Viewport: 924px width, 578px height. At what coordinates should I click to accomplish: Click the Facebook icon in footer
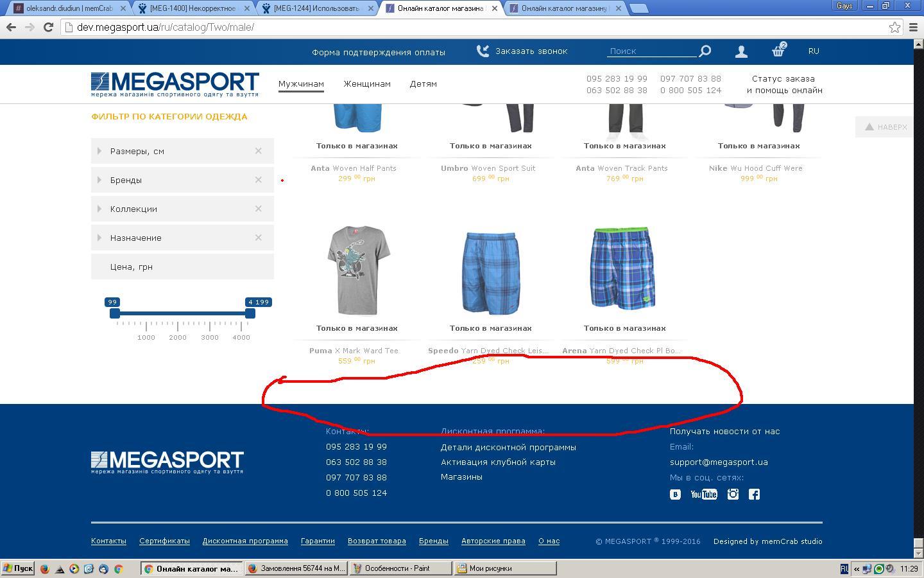pyautogui.click(x=754, y=494)
